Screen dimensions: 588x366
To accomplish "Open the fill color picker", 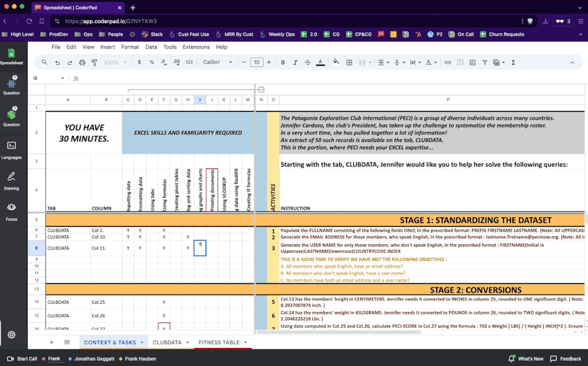I will coord(336,62).
